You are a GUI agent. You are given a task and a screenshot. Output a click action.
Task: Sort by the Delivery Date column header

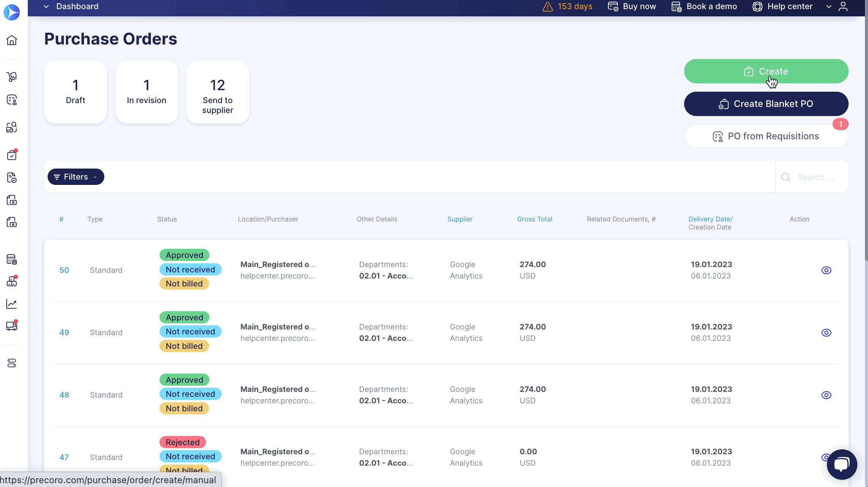(x=710, y=219)
